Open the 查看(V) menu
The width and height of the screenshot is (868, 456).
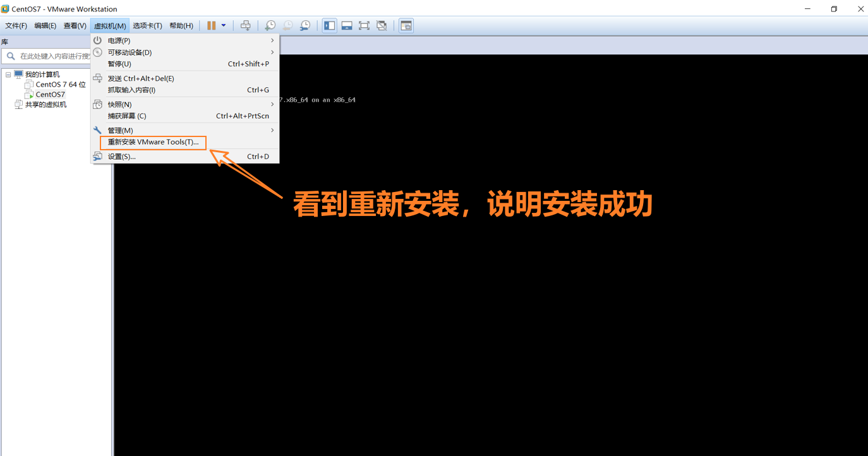pos(75,26)
